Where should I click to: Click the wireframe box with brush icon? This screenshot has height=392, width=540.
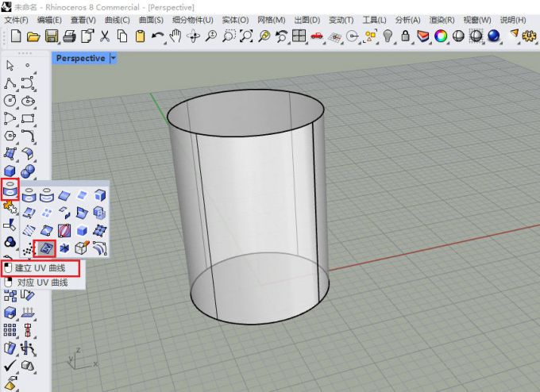click(82, 248)
